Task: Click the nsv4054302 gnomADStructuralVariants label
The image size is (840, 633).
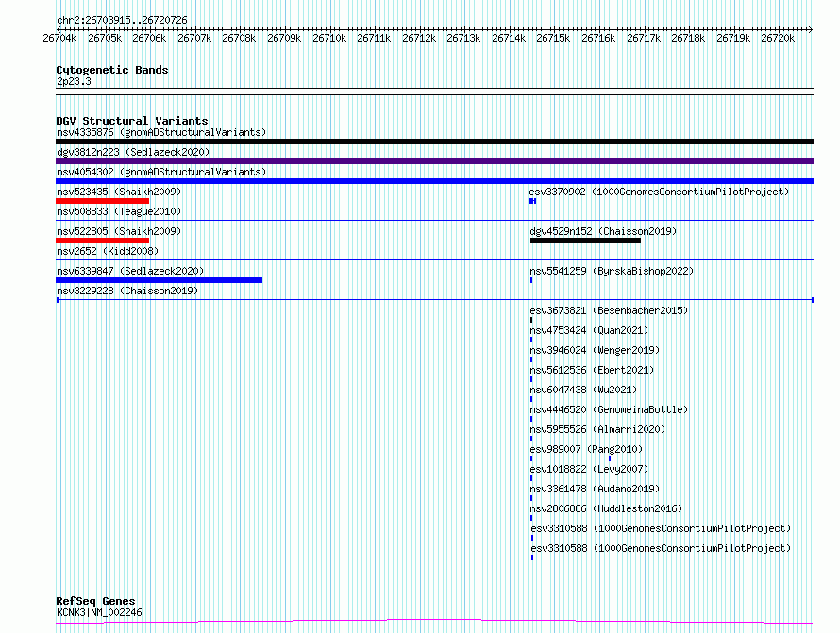Action: pos(161,172)
